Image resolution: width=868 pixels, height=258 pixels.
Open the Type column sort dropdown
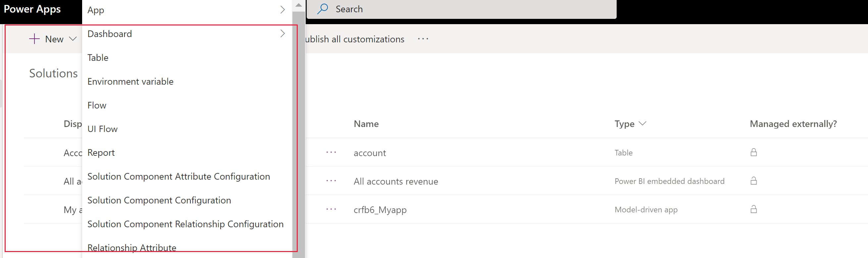point(642,123)
